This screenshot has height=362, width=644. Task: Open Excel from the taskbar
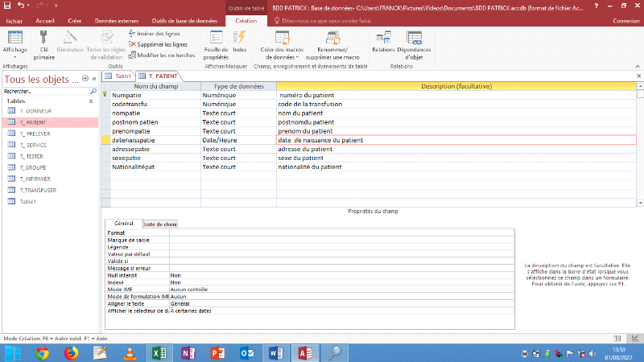pos(159,352)
